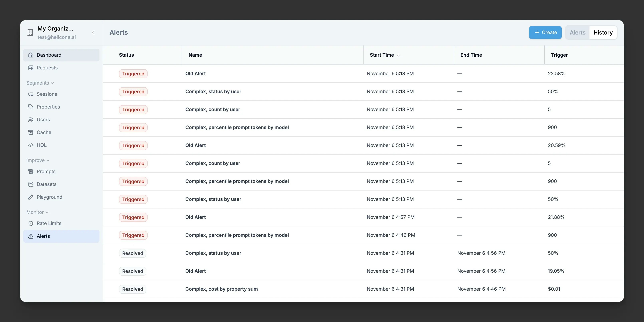644x322 pixels.
Task: Open the Old Alert triggered entry
Action: [x=196, y=73]
